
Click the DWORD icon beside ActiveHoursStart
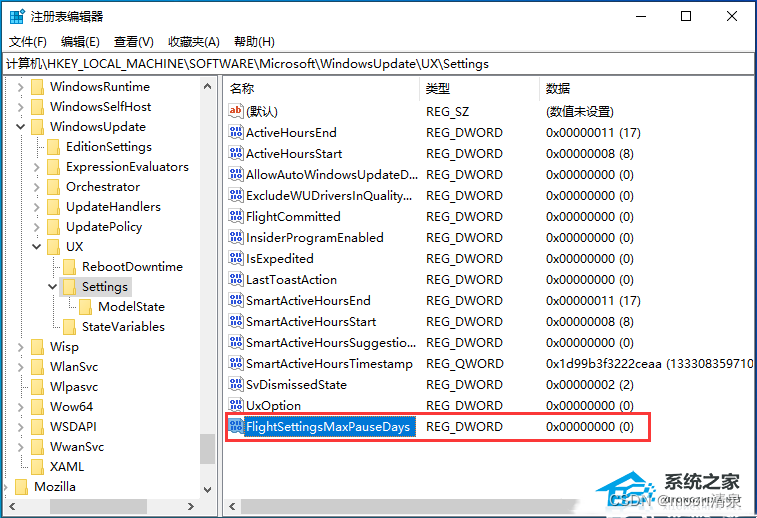pos(236,154)
